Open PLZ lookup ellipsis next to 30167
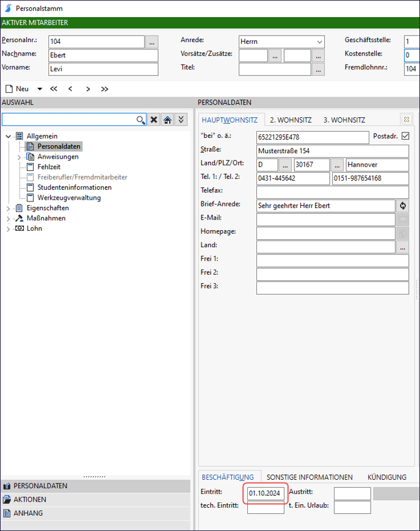The width and height of the screenshot is (420, 531). (337, 165)
